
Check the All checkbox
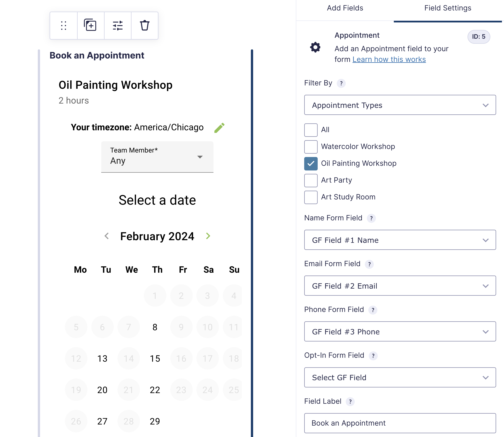click(311, 130)
